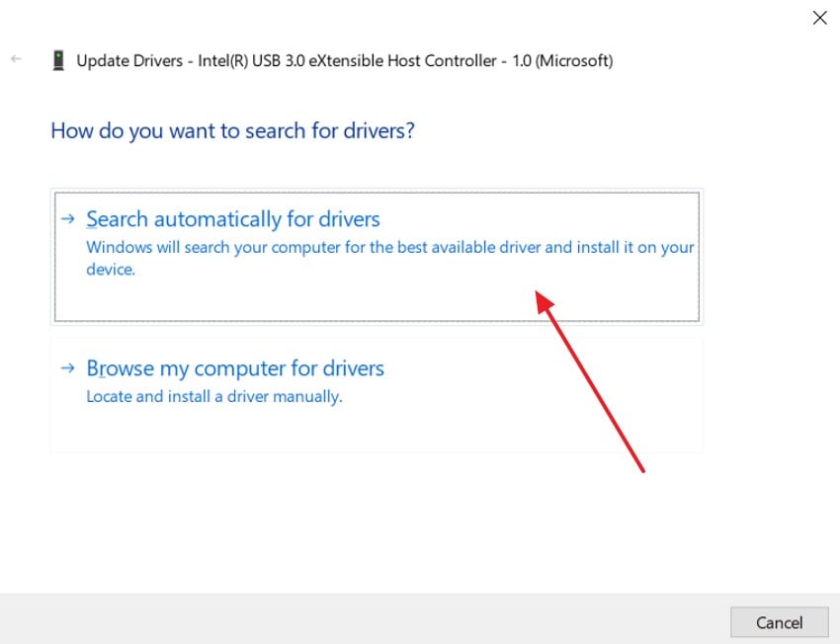Click the Update Drivers title text
The height and width of the screenshot is (644, 840).
345,60
